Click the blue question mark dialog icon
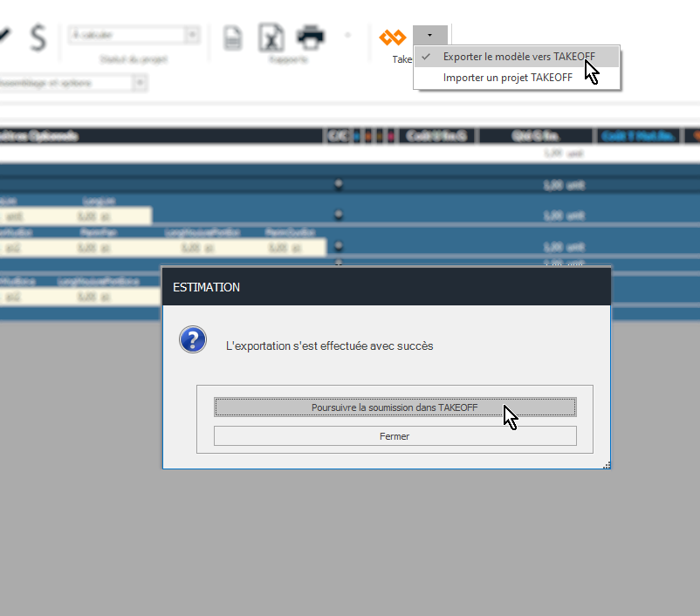The height and width of the screenshot is (616, 700). tap(193, 339)
